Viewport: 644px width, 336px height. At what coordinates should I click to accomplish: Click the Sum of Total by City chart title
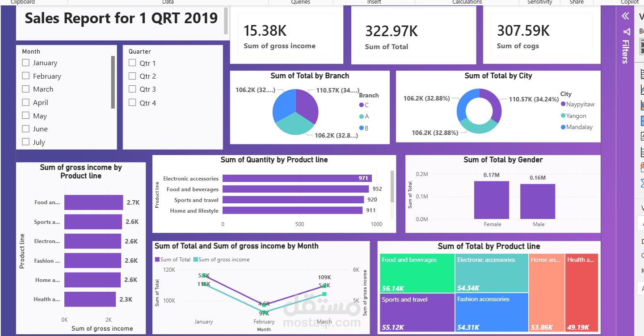tap(498, 76)
